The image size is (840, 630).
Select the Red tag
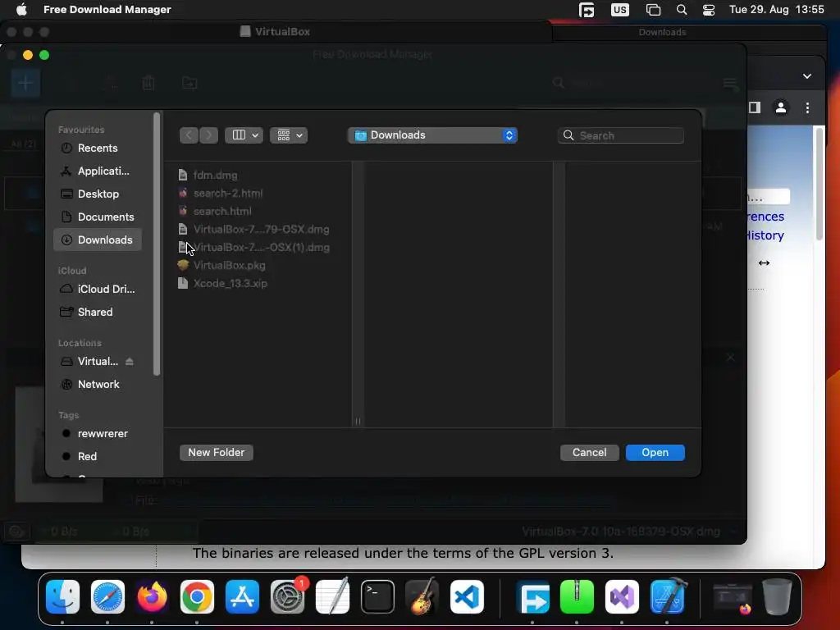click(x=97, y=456)
